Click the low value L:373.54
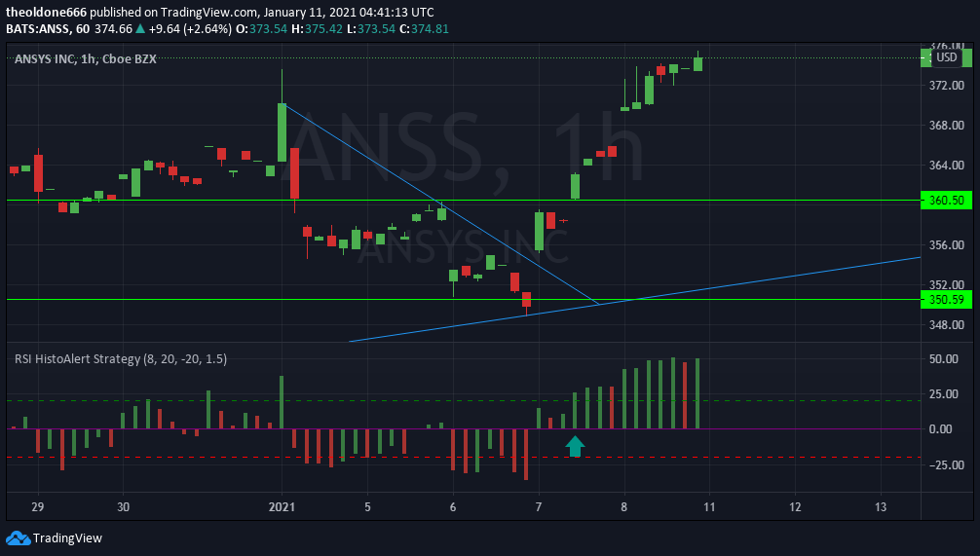Image resolution: width=980 pixels, height=556 pixels. click(x=371, y=29)
